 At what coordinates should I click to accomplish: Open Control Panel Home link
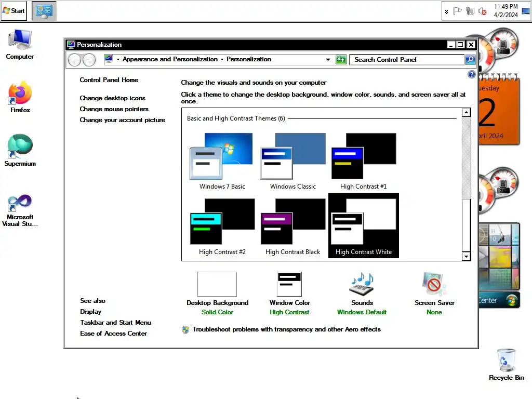(x=109, y=80)
